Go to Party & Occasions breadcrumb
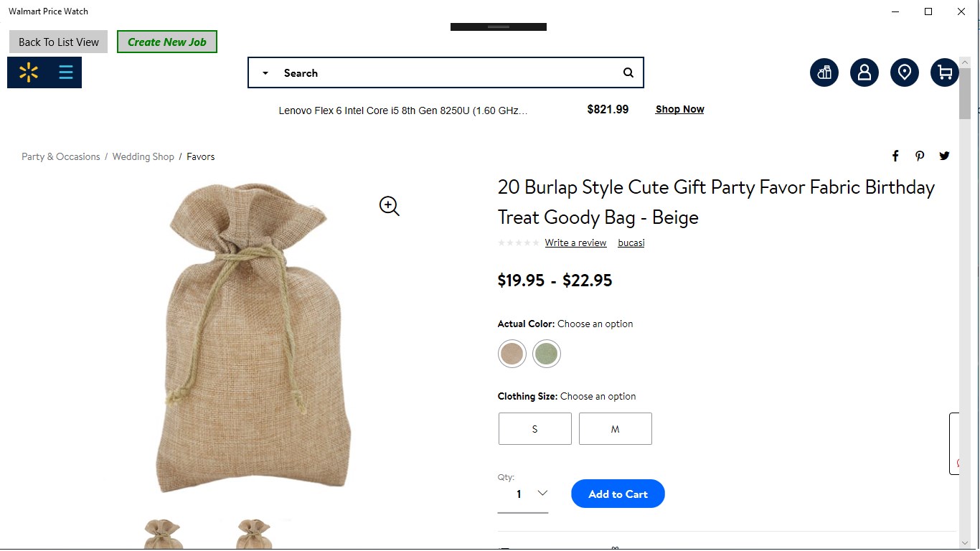The height and width of the screenshot is (551, 980). (61, 156)
